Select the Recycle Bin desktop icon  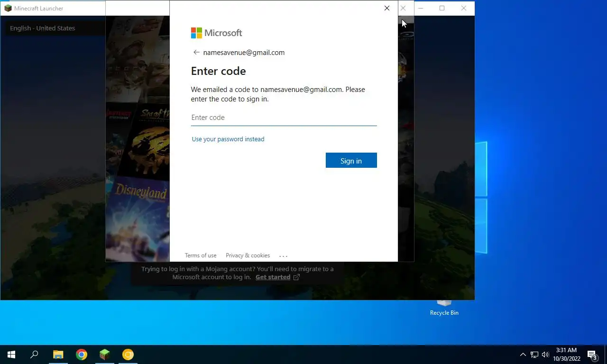click(x=444, y=307)
